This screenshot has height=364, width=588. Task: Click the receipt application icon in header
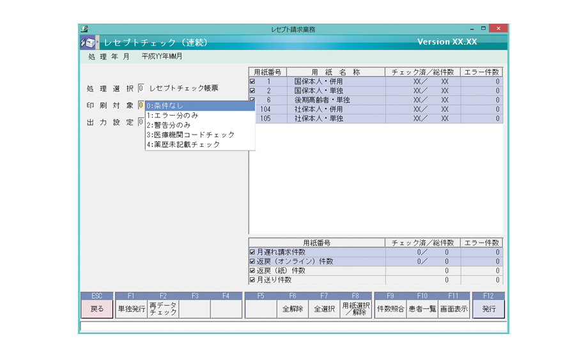coord(87,42)
